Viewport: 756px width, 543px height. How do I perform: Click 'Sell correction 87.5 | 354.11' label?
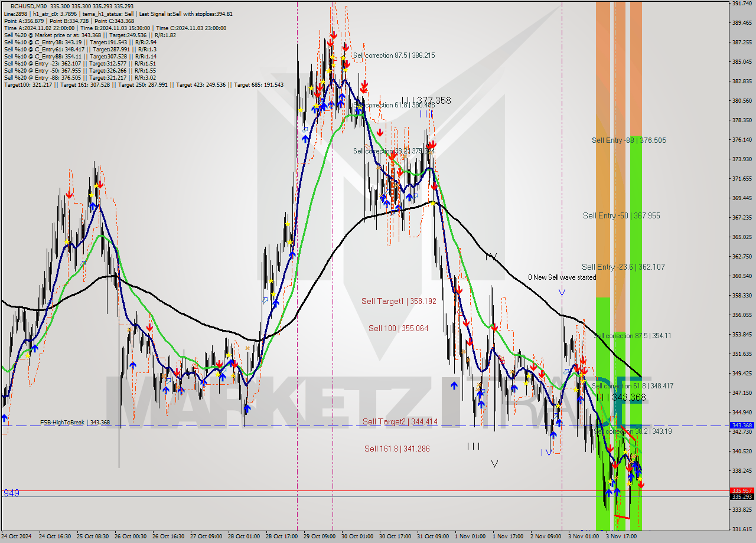pyautogui.click(x=632, y=336)
